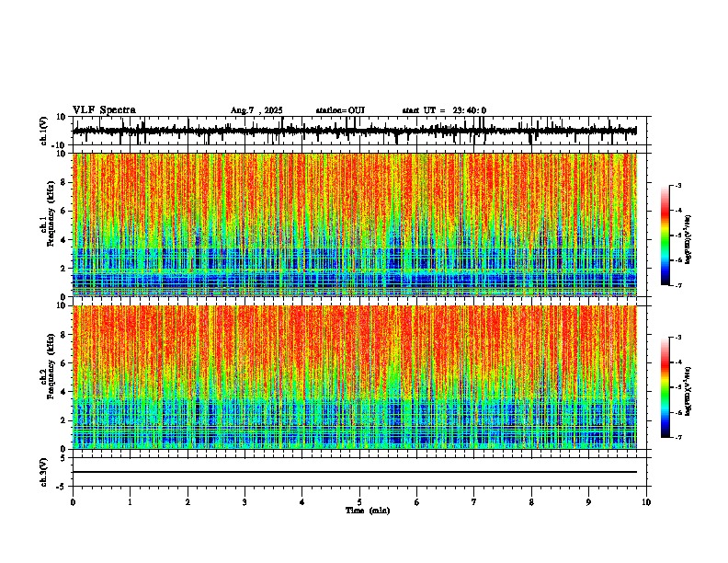
Task: Click the "8" kHz tick of ch.1 spectrogram
Action: [64, 182]
